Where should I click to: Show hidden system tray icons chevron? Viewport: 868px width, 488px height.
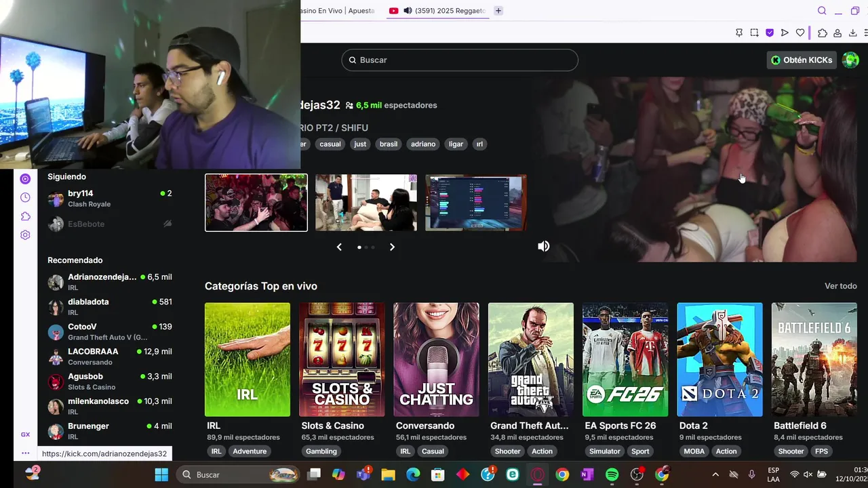point(715,474)
